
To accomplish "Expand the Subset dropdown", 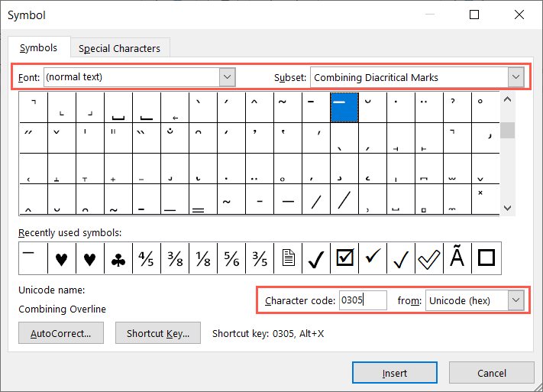I will coord(516,77).
